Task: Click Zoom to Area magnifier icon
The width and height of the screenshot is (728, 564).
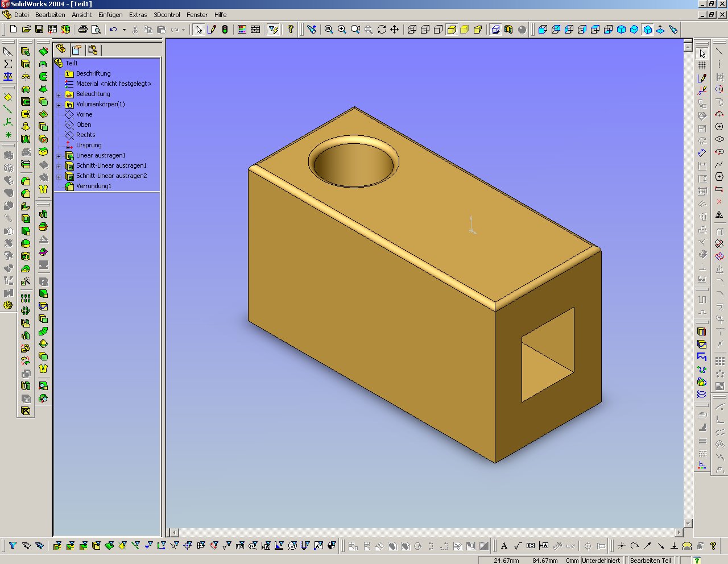Action: pyautogui.click(x=342, y=29)
